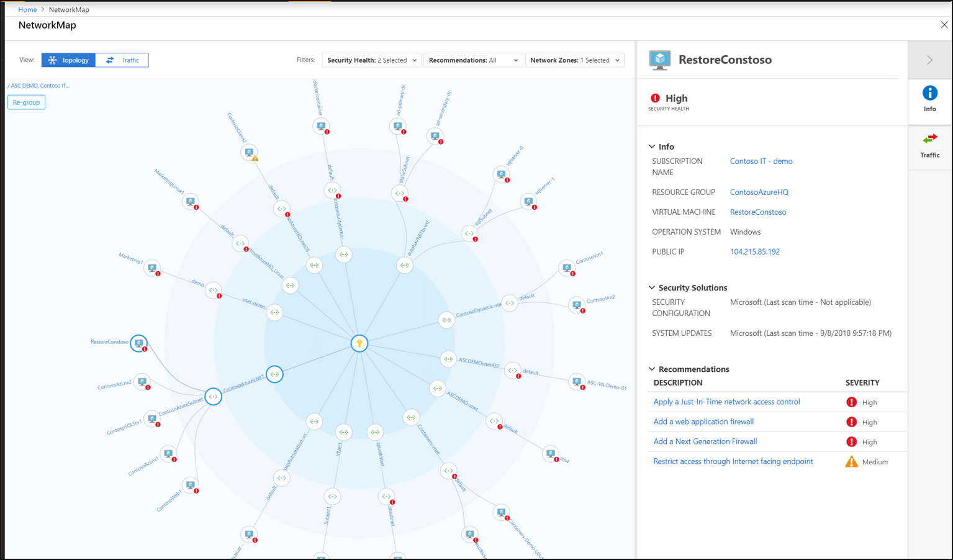This screenshot has width=953, height=560.
Task: Click the Medium severity warning icon
Action: (851, 461)
